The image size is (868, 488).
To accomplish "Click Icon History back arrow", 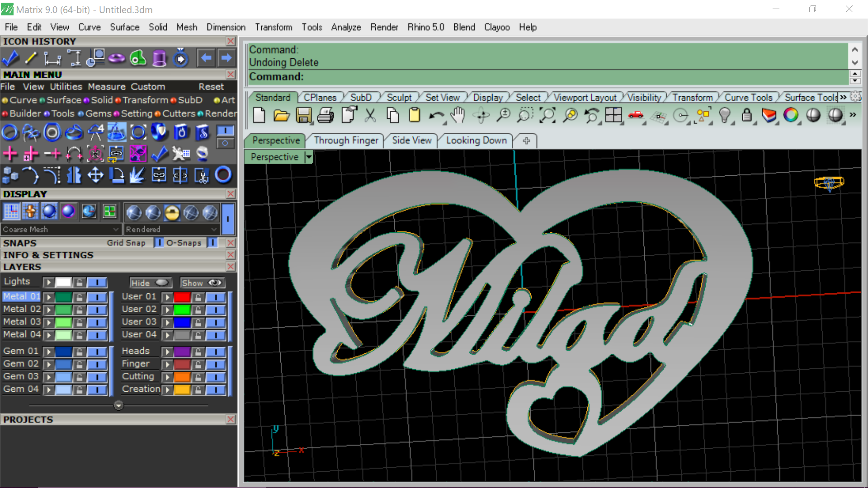I will (206, 58).
